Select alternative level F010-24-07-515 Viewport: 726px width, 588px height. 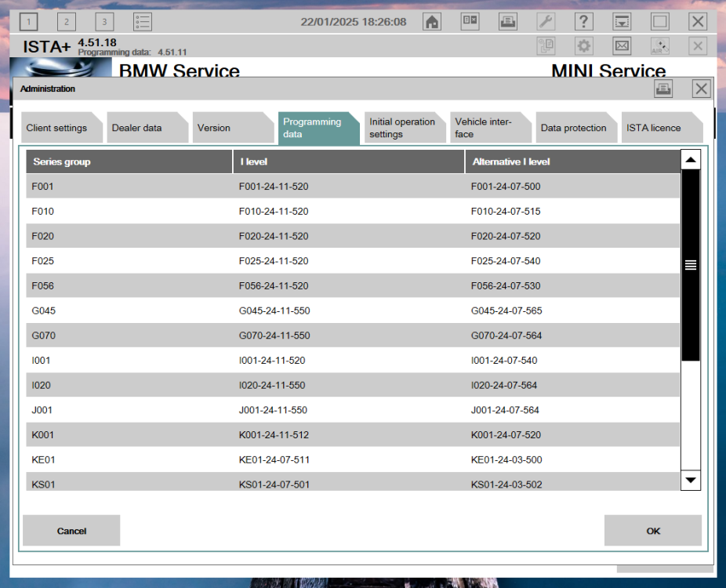[x=506, y=212]
